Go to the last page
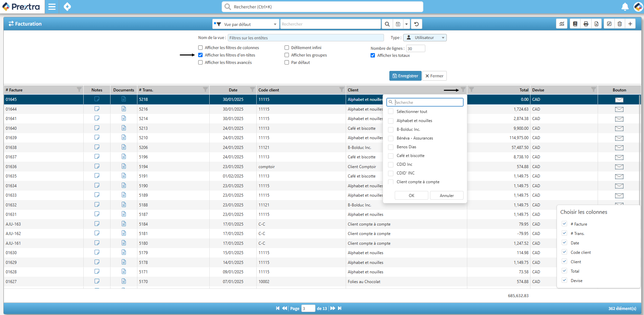The image size is (644, 315). [340, 308]
